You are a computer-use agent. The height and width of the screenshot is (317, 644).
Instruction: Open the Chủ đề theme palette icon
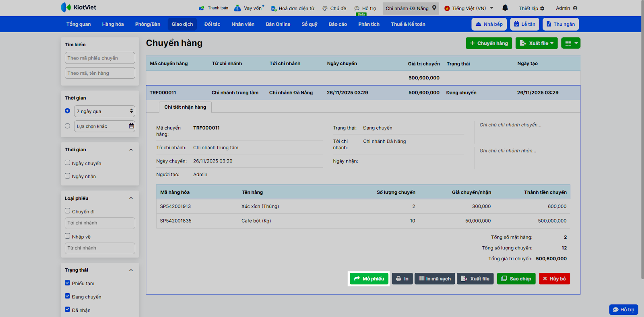pyautogui.click(x=325, y=8)
